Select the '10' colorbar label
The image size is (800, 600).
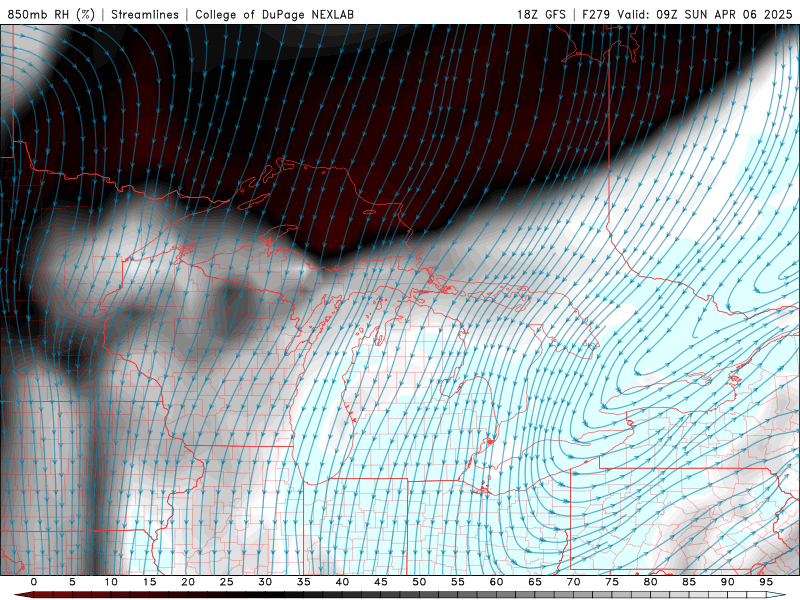(x=111, y=582)
